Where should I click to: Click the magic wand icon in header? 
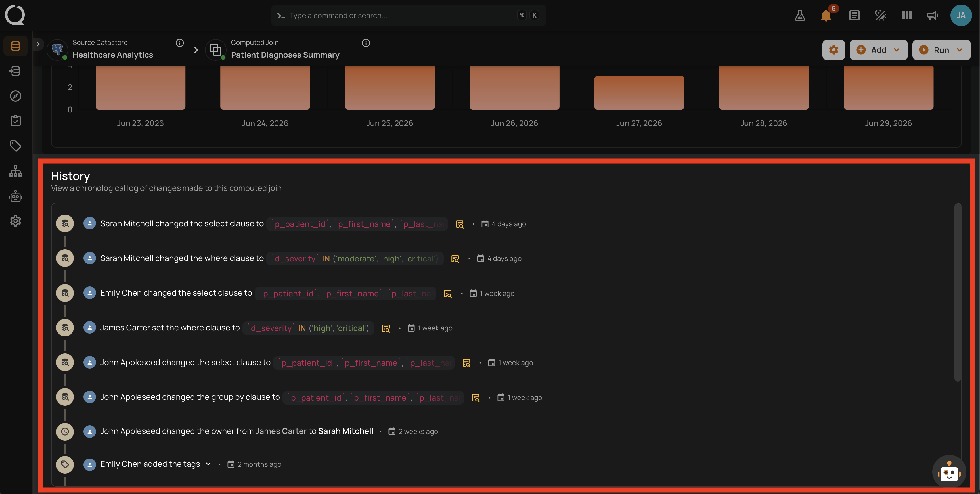[880, 16]
